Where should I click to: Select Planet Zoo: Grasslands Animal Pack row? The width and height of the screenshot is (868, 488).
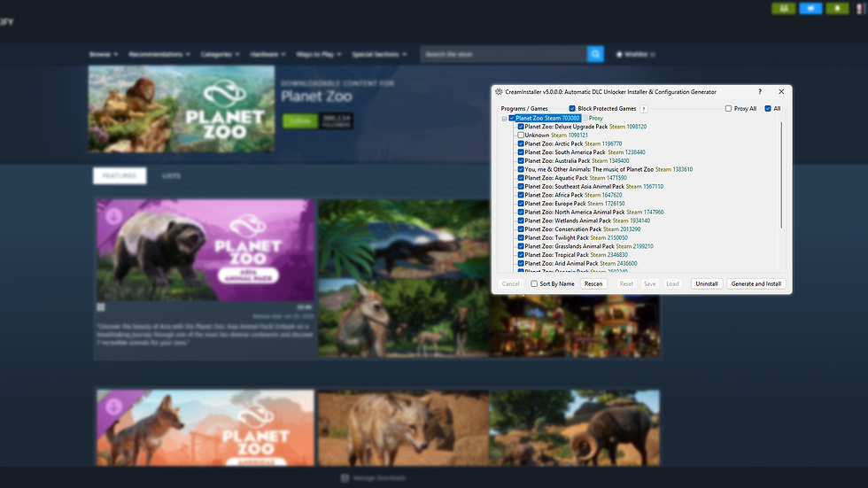pyautogui.click(x=588, y=246)
